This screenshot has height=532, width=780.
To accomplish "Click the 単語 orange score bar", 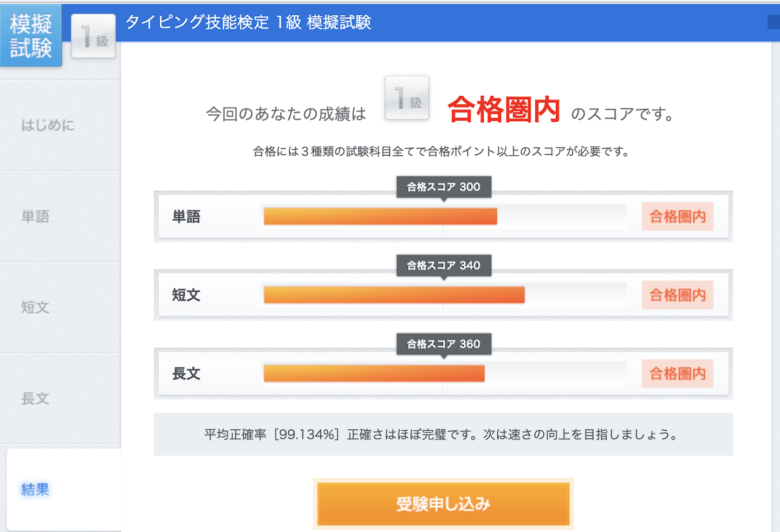I will click(380, 216).
